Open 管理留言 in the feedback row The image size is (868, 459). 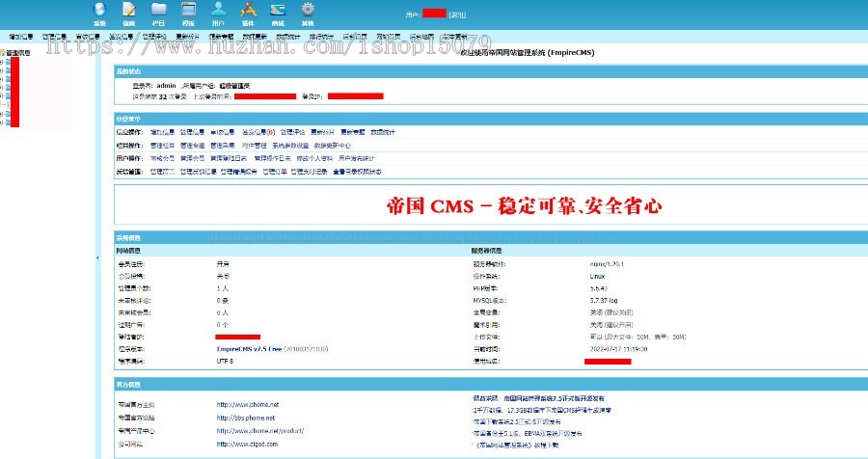162,172
